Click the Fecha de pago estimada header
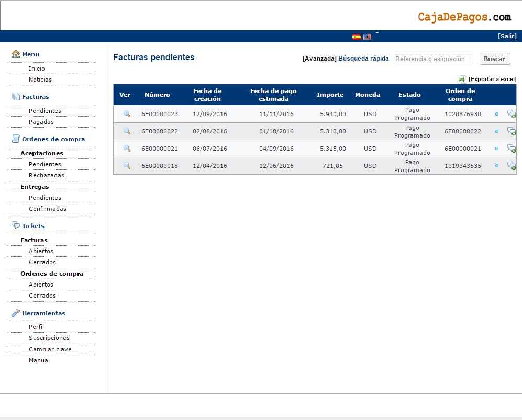The image size is (522, 420). 273,95
